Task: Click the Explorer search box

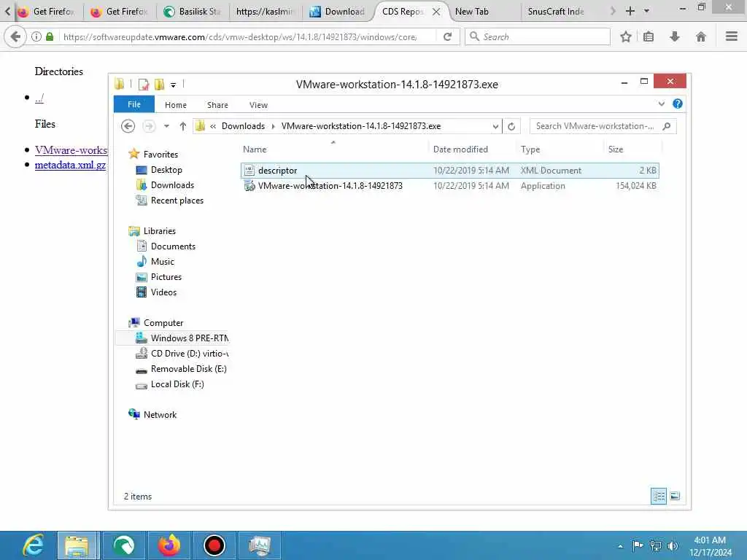Action: 603,126
